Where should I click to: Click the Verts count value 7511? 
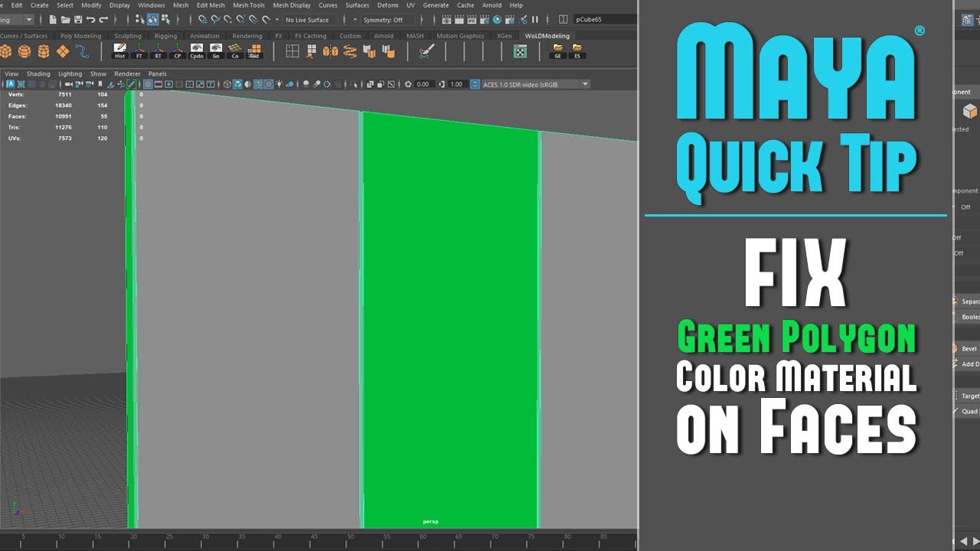[x=64, y=95]
